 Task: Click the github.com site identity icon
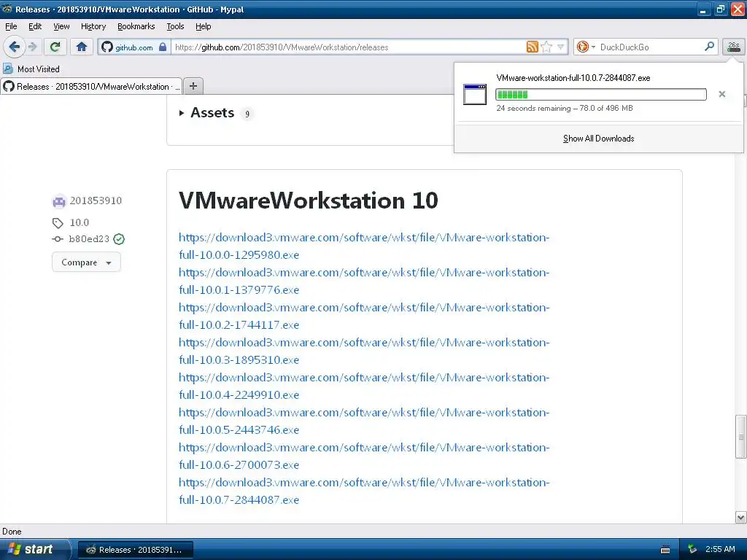pyautogui.click(x=107, y=47)
